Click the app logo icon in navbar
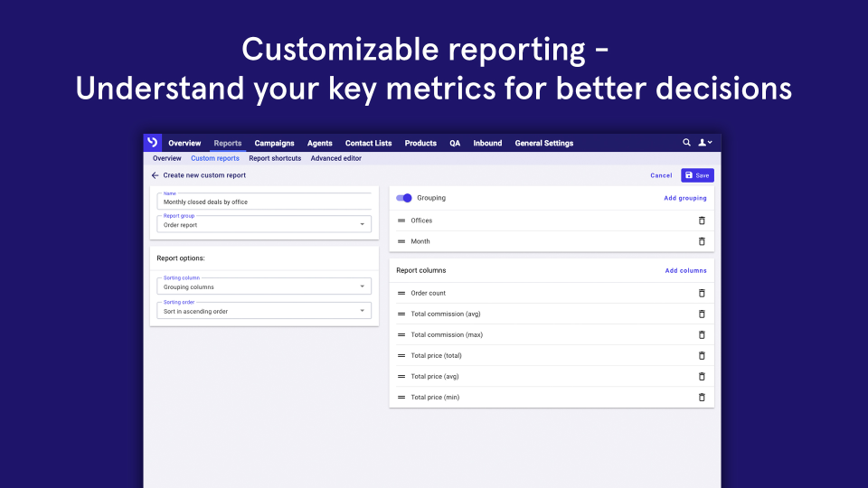Viewport: 868px width, 488px height. coord(152,142)
